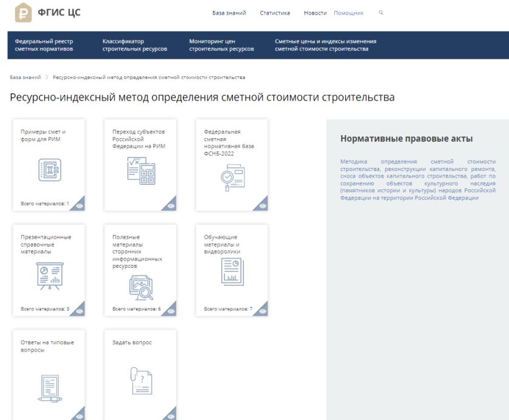Click База знаний breadcrumb link
This screenshot has height=420, width=509.
click(25, 78)
